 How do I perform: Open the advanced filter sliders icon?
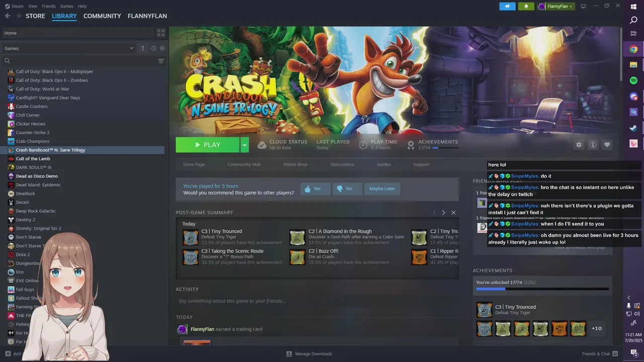click(161, 61)
